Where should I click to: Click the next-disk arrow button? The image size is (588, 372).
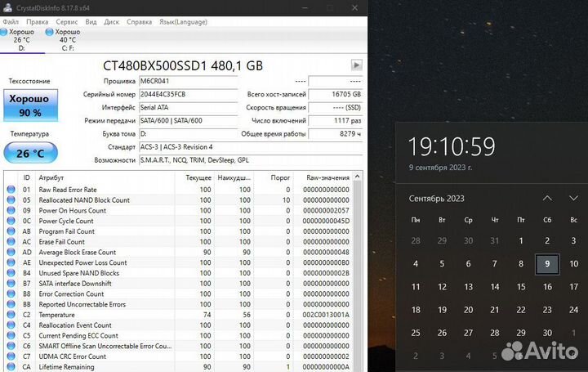(356, 65)
